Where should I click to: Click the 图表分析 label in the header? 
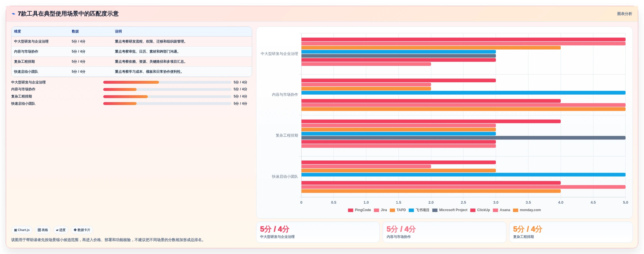point(624,14)
